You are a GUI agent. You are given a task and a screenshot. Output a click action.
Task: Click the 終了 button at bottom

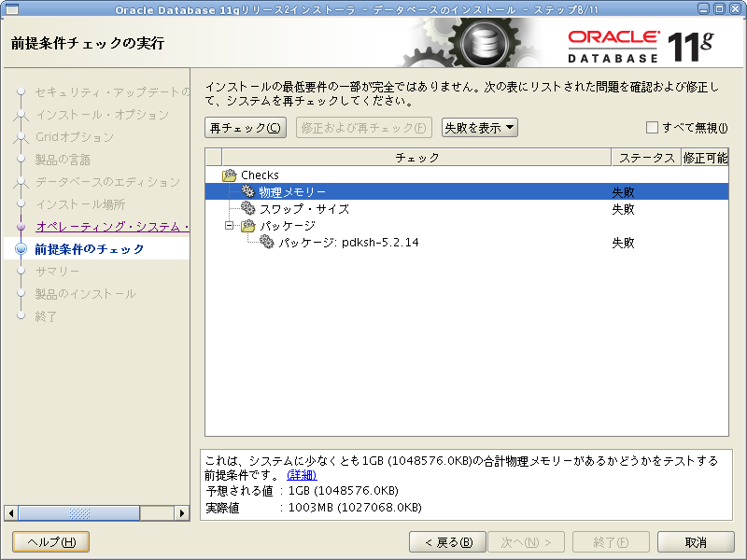[611, 542]
